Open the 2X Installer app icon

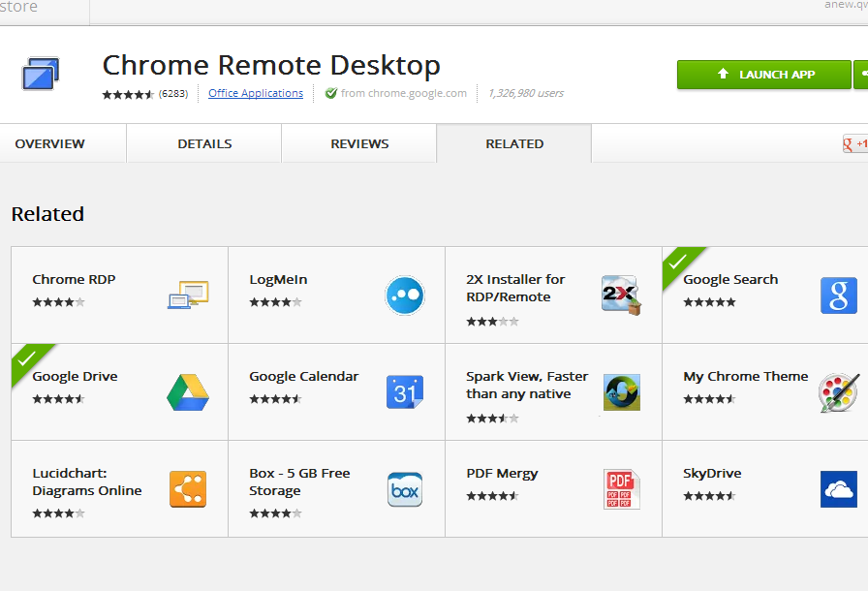(x=621, y=295)
